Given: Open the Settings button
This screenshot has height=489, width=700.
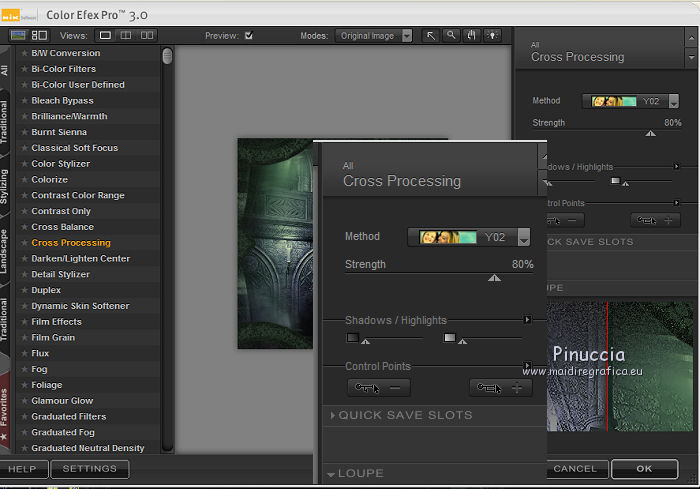Looking at the screenshot, I should pos(90,469).
